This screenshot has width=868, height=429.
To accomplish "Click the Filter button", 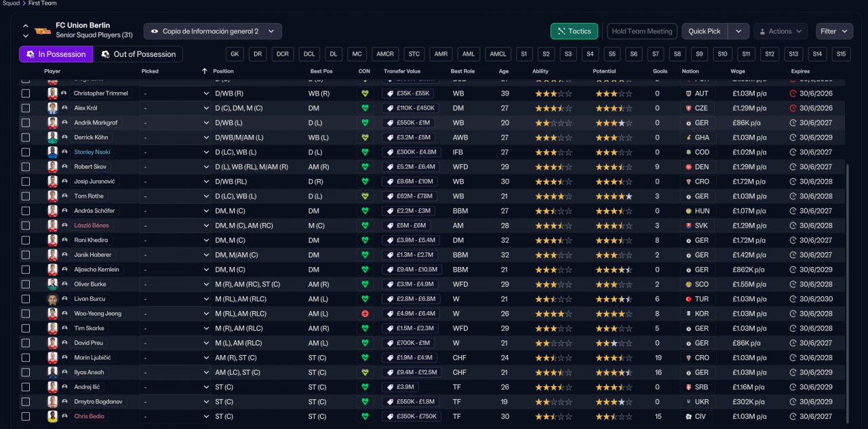I will click(834, 31).
